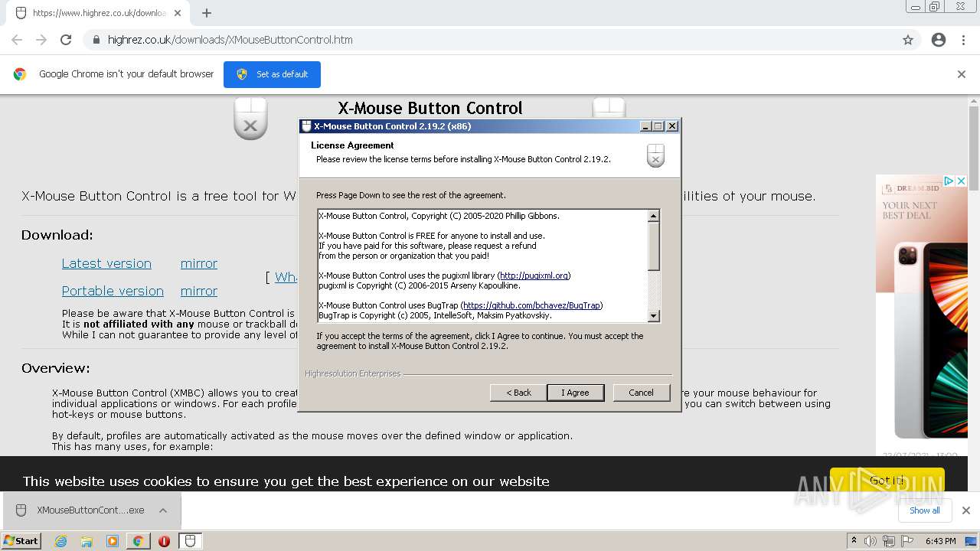Screen dimensions: 980x551
Task: Click the Back button in installer
Action: (x=518, y=393)
